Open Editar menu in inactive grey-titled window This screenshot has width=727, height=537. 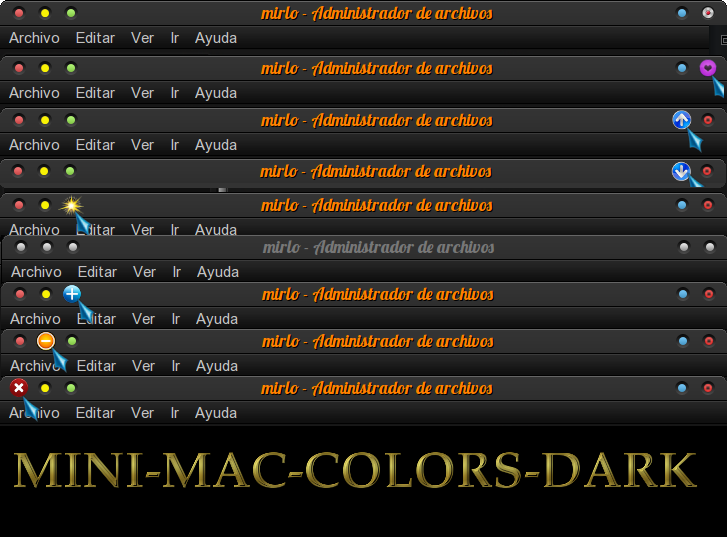97,272
